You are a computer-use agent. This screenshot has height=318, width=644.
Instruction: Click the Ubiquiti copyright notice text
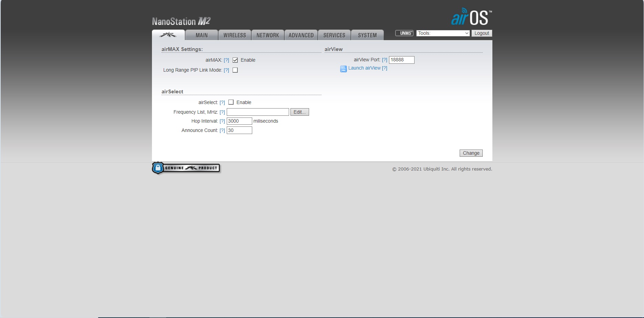[x=442, y=169]
